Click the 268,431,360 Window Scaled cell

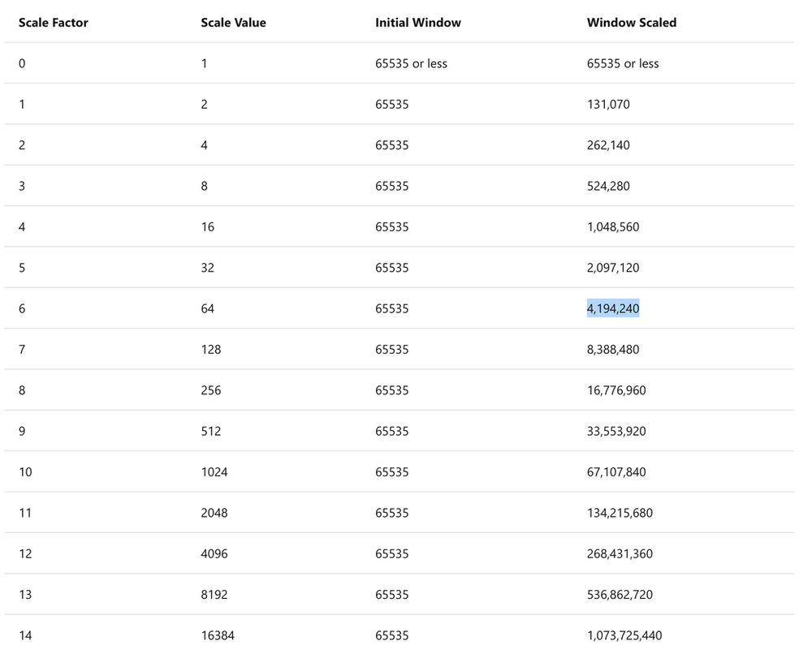tap(620, 553)
